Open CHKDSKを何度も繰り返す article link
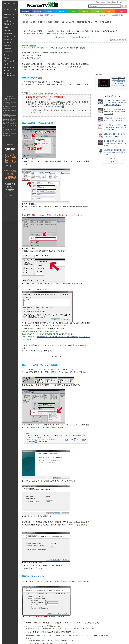129x644 pixels. 115,143
